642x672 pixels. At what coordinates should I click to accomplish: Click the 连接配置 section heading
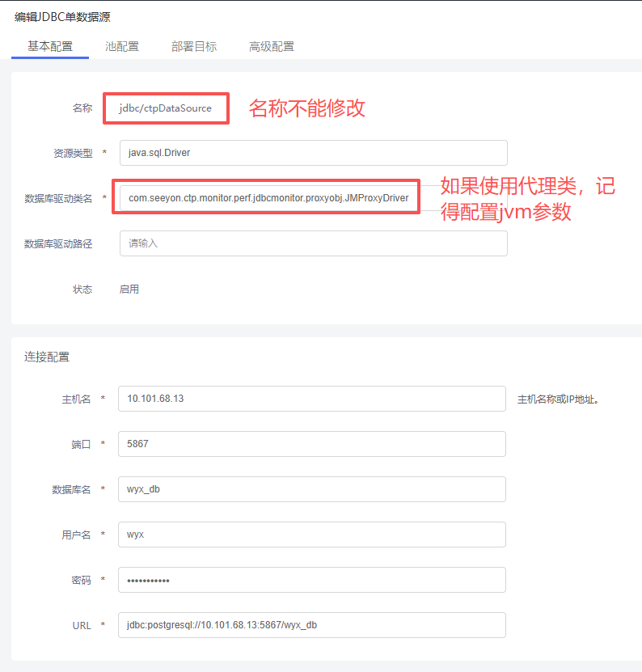tap(47, 357)
